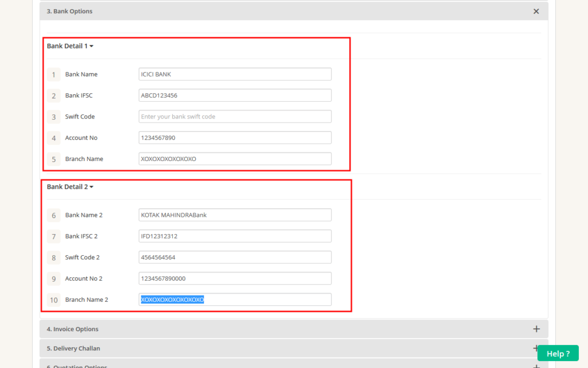The height and width of the screenshot is (368, 588).
Task: Open the Bank Detail 2 dropdown arrow
Action: pyautogui.click(x=93, y=186)
